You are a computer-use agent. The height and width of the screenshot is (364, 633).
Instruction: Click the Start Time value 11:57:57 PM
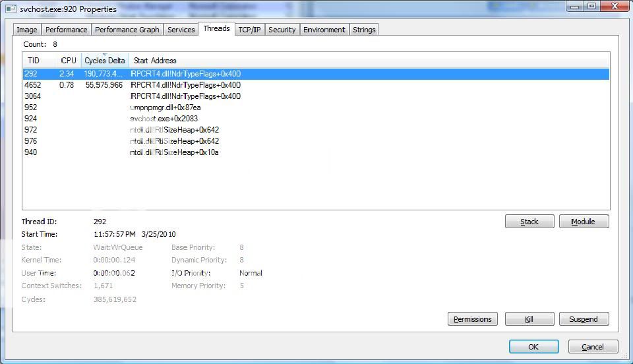tap(114, 235)
